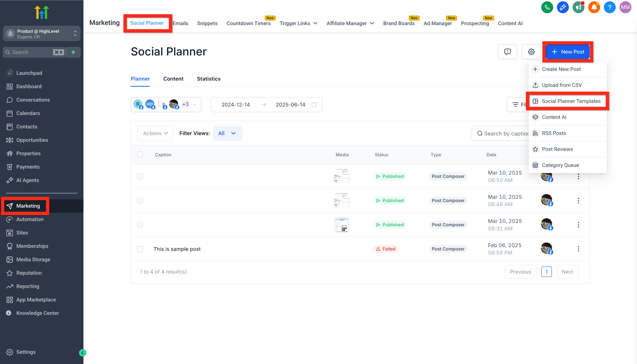637x364 pixels.
Task: Open the Launchpad sidebar item
Action: pyautogui.click(x=29, y=73)
